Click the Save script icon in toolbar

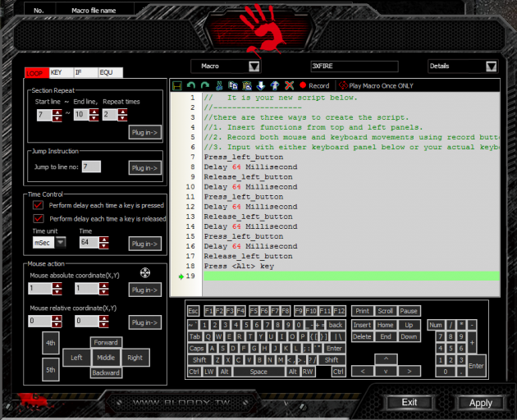176,85
